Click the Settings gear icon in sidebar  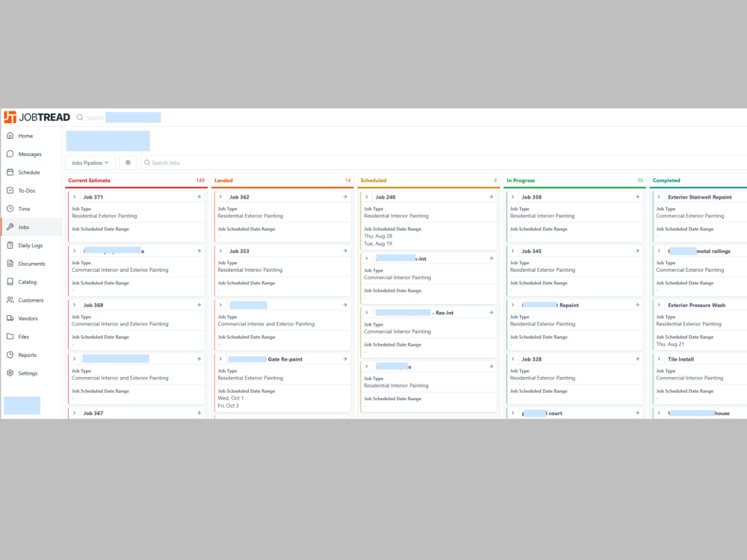(10, 373)
